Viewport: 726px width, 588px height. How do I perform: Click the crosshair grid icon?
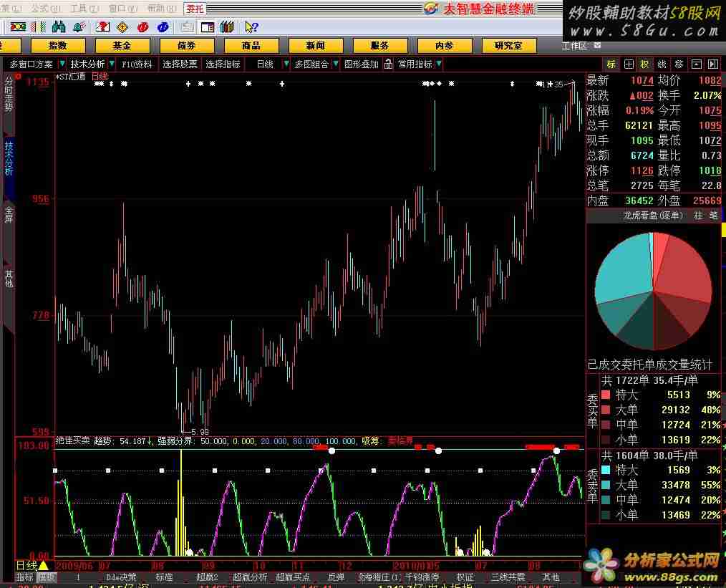click(x=629, y=64)
